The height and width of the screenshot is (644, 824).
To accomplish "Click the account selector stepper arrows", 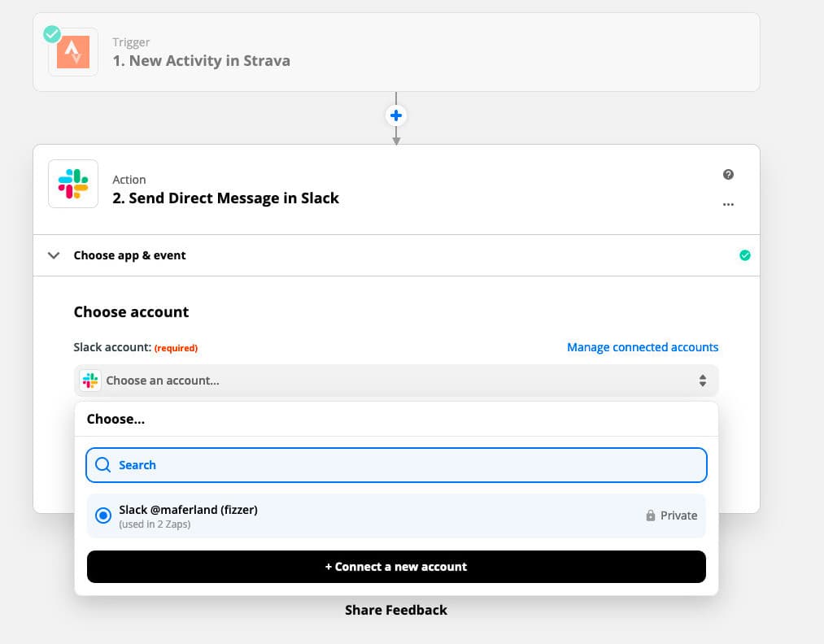I will 703,380.
